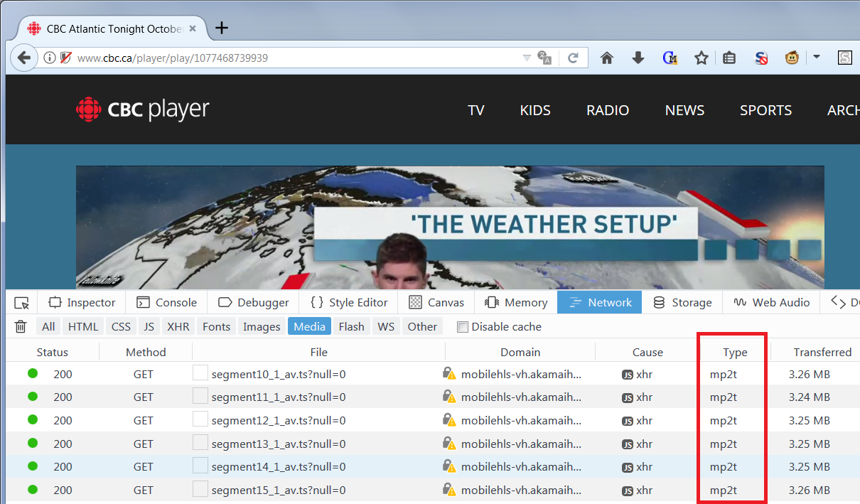Open the RADIO navigation link
This screenshot has width=860, height=504.
tap(608, 110)
